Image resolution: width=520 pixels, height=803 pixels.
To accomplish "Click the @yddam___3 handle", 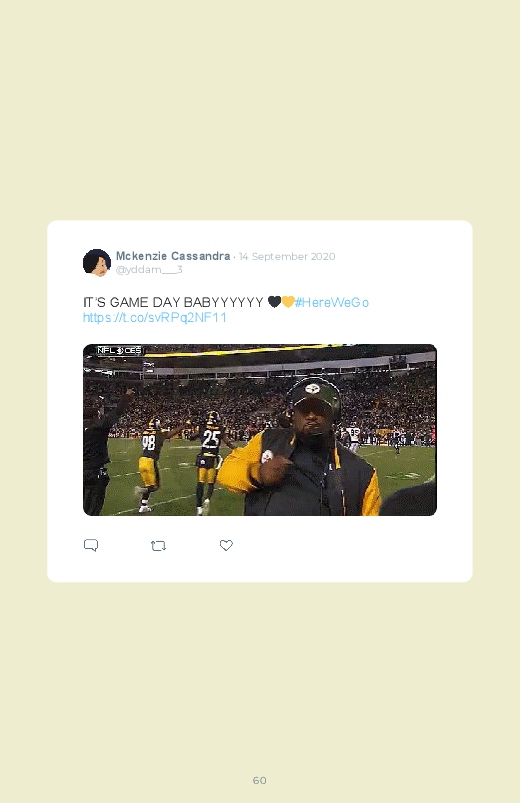I will tap(149, 269).
